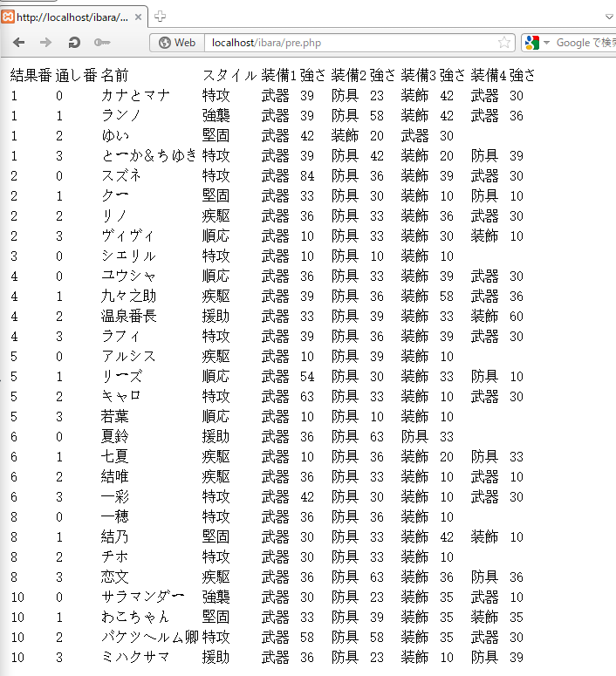Viewport: 616px width, 676px height.
Task: Click the name キャロ
Action: [120, 396]
